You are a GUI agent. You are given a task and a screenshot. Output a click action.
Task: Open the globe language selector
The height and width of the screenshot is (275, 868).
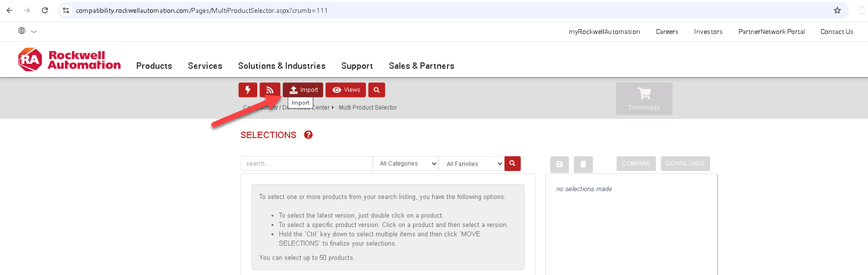(27, 31)
